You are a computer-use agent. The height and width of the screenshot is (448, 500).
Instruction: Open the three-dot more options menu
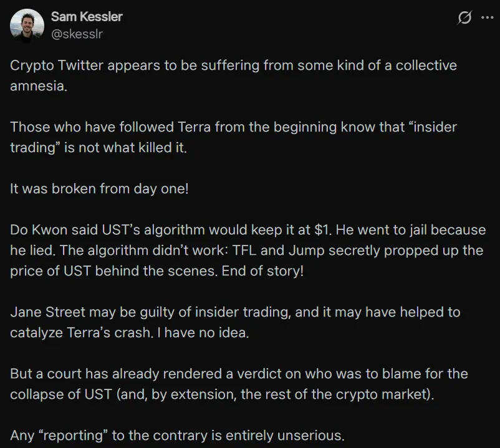(x=487, y=18)
